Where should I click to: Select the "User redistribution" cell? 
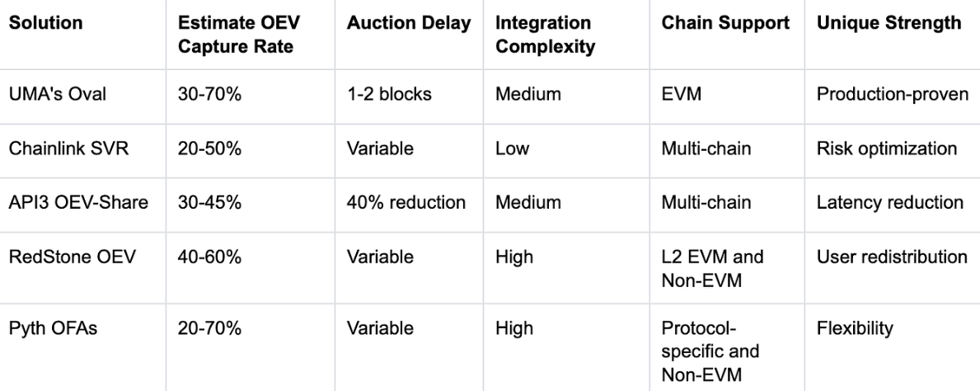click(x=892, y=257)
